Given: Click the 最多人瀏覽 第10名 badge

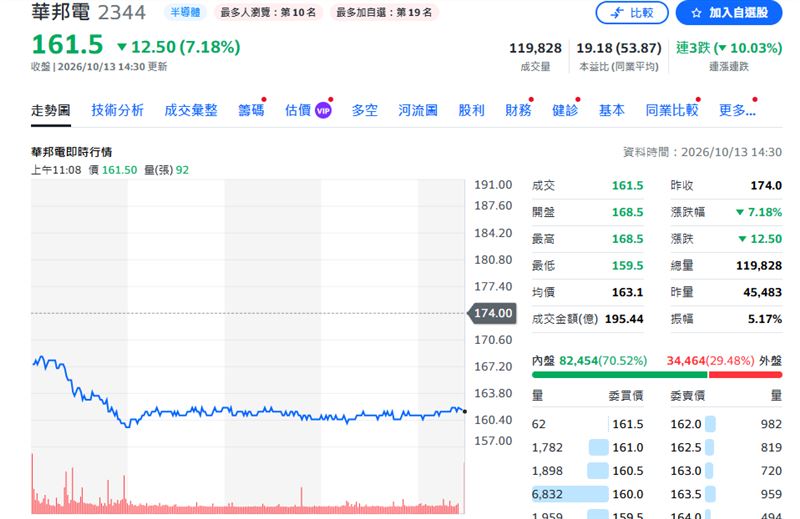Looking at the screenshot, I should 268,12.
